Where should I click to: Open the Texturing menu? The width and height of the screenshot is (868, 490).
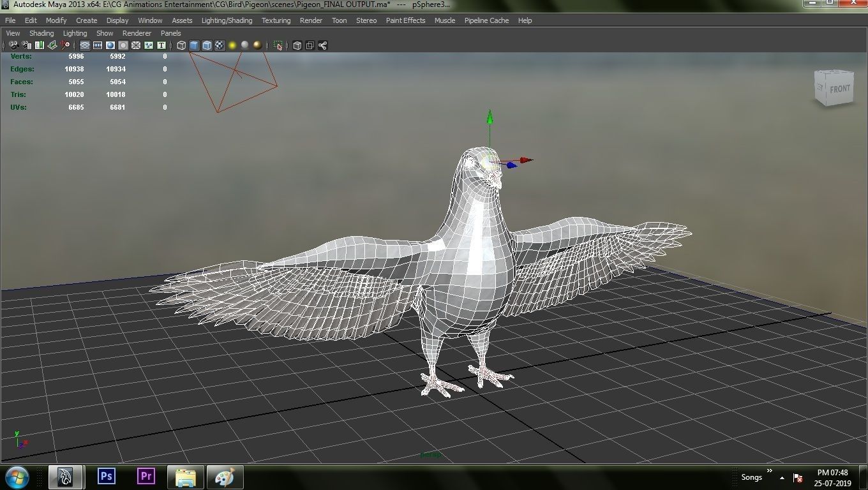point(276,20)
